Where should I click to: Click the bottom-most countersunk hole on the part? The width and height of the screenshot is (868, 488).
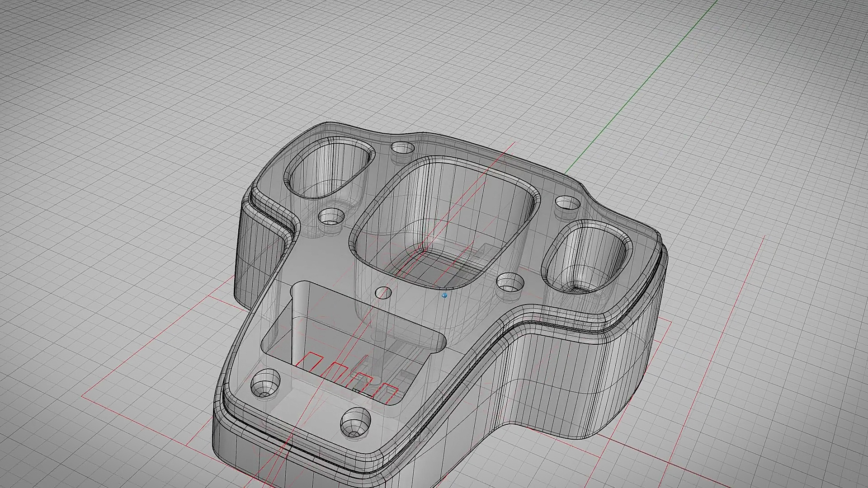355,421
